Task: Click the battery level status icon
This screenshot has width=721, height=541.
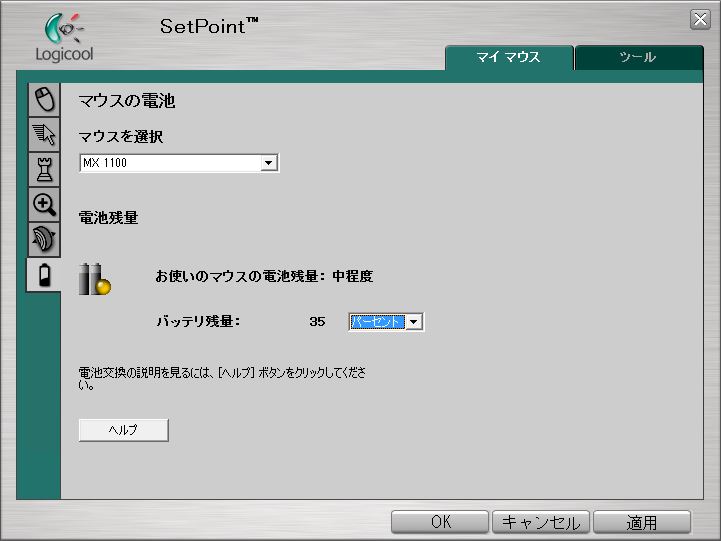Action: coord(95,279)
